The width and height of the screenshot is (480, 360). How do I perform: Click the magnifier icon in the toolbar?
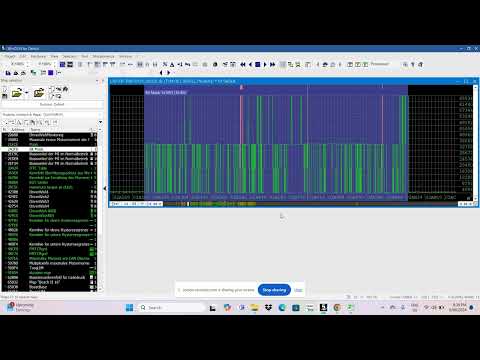coord(405,64)
